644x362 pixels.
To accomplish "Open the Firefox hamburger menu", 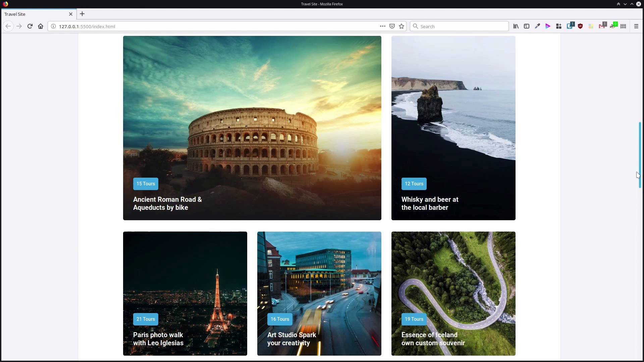I will click(x=636, y=26).
